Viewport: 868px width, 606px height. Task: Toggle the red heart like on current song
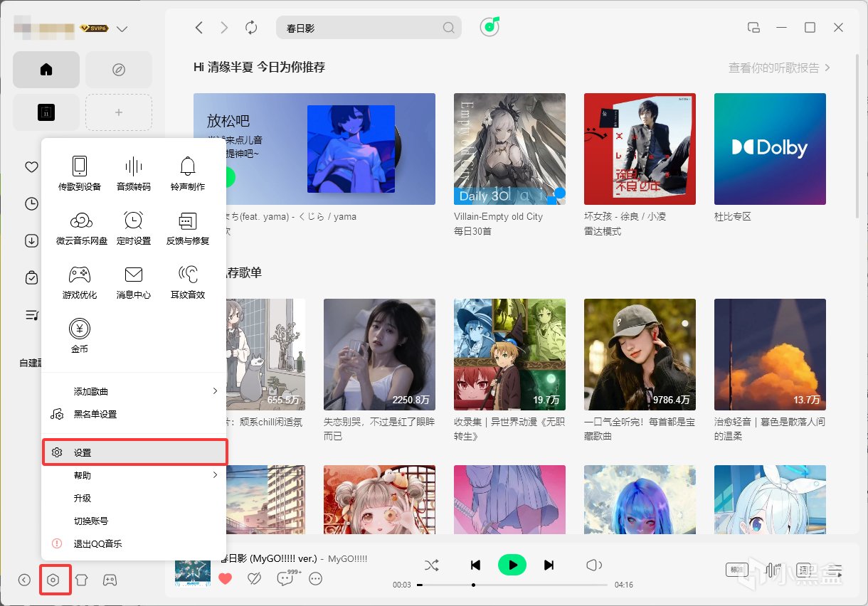225,579
